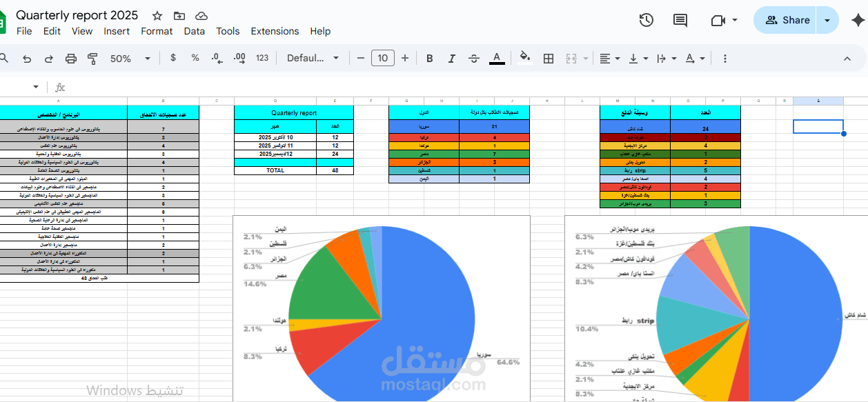Screen dimensions: 868x402
Task: Open the Gemini sparkle icon
Action: tap(858, 20)
